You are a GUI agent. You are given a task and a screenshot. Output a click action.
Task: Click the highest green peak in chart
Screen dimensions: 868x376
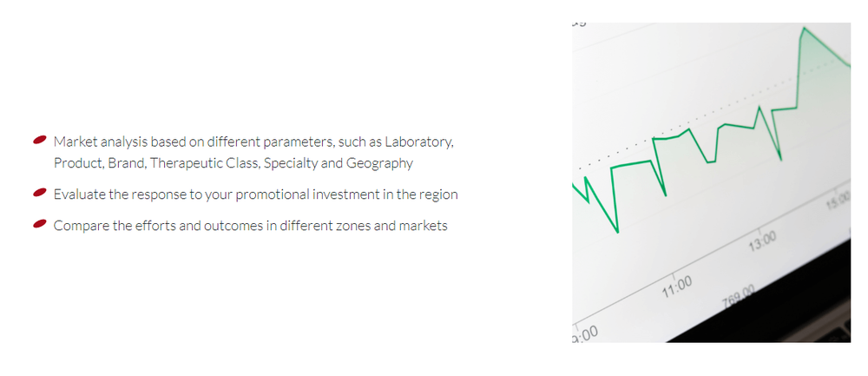804,28
